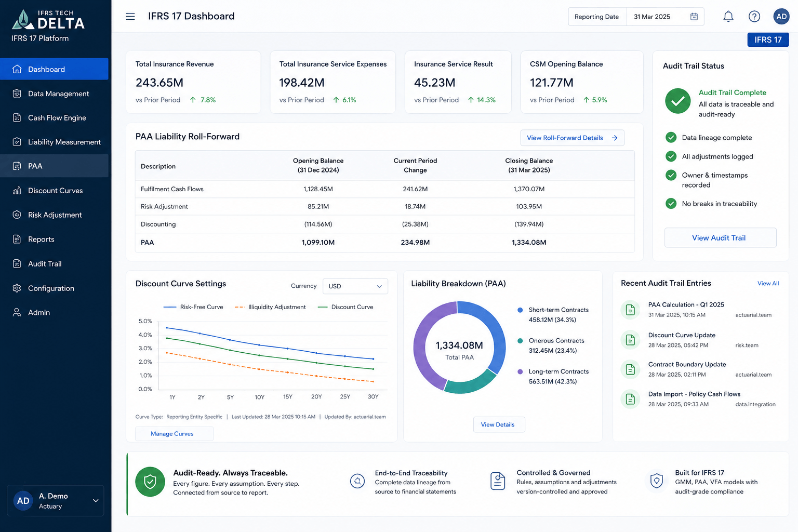Click PAA Calculation entry document icon
The width and height of the screenshot is (798, 532).
click(x=630, y=310)
